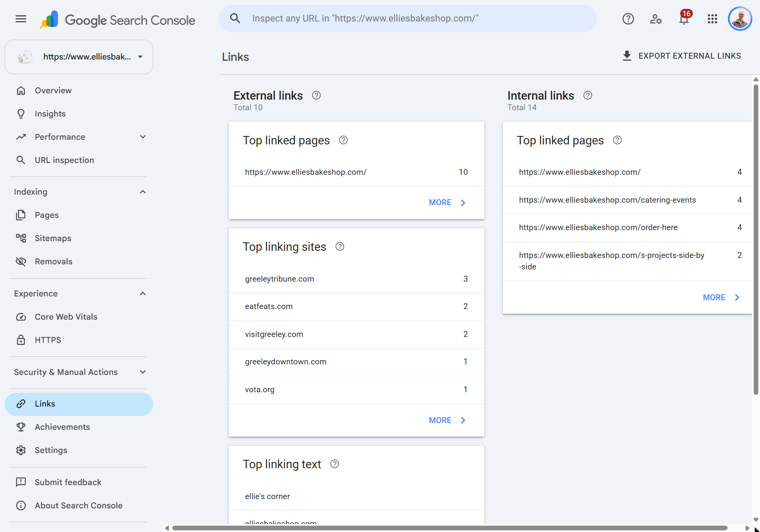Screen dimensions: 760x532
Task: Click MORE under Top linking sites
Action: (x=447, y=420)
